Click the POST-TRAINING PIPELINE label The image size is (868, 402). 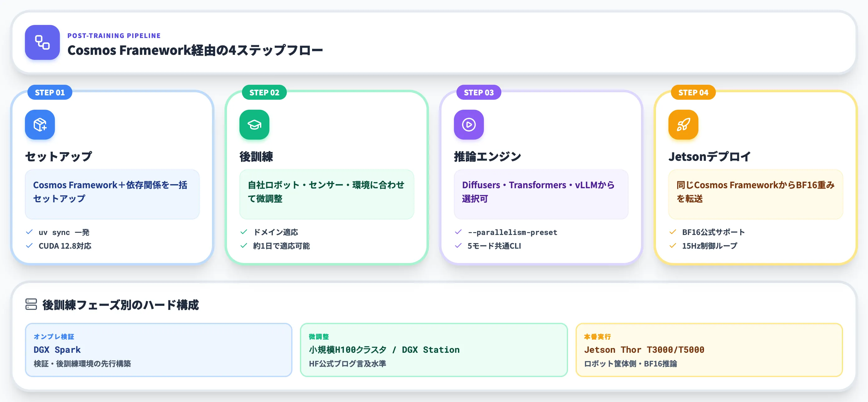[x=114, y=36]
